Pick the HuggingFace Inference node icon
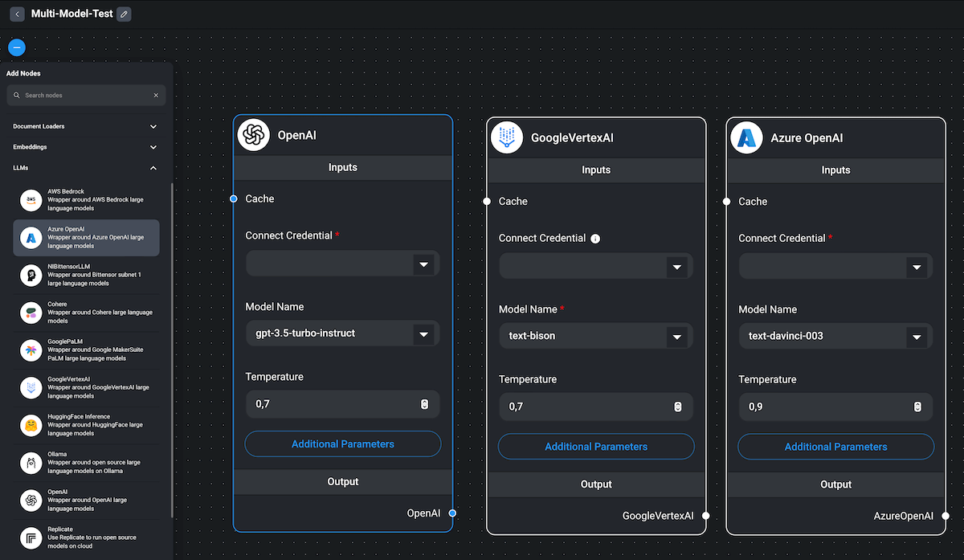The height and width of the screenshot is (560, 964). [31, 425]
